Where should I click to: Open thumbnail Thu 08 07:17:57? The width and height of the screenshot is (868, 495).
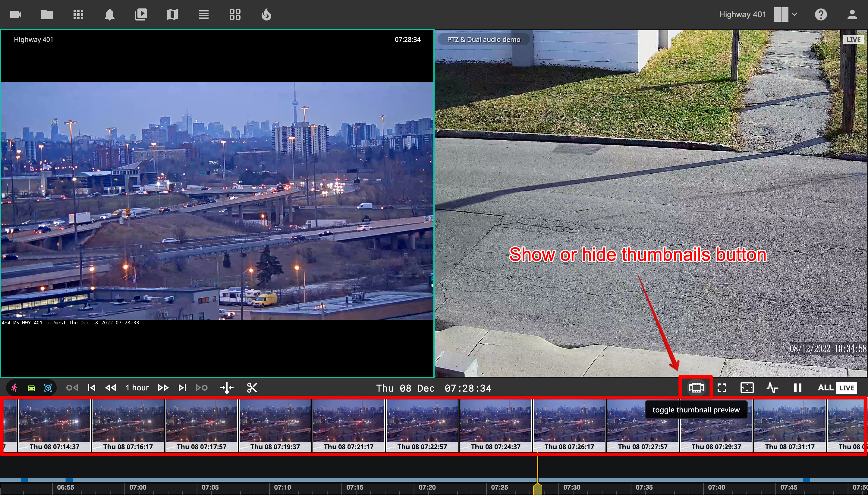point(202,425)
